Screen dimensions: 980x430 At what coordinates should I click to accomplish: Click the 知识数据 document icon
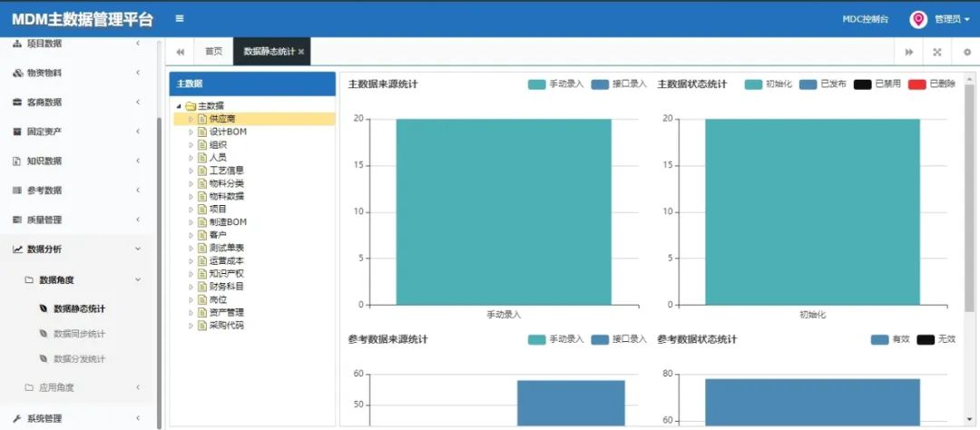[x=17, y=161]
